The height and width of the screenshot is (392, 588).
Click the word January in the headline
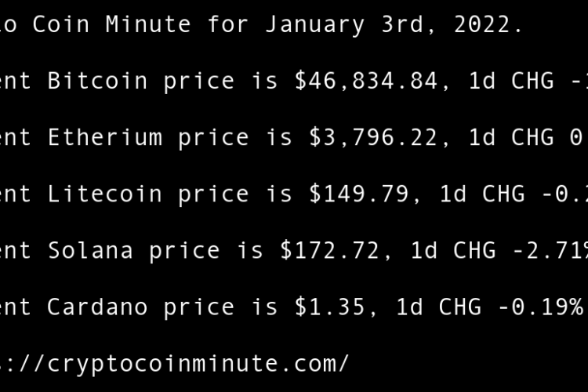pos(315,24)
